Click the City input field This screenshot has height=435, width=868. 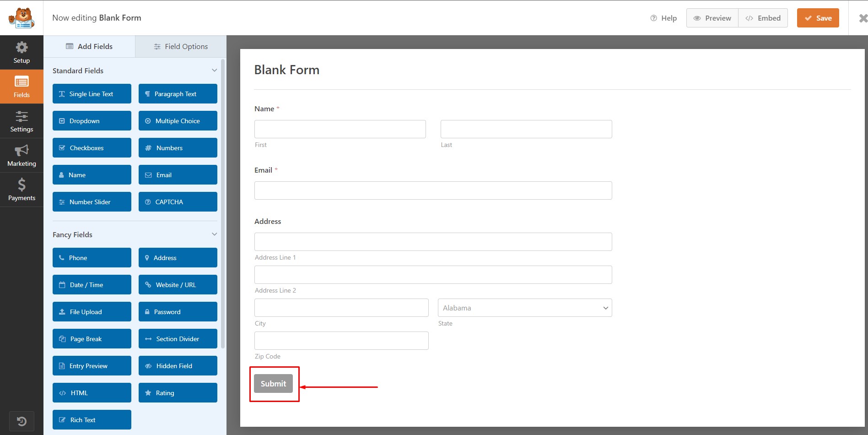[341, 308]
